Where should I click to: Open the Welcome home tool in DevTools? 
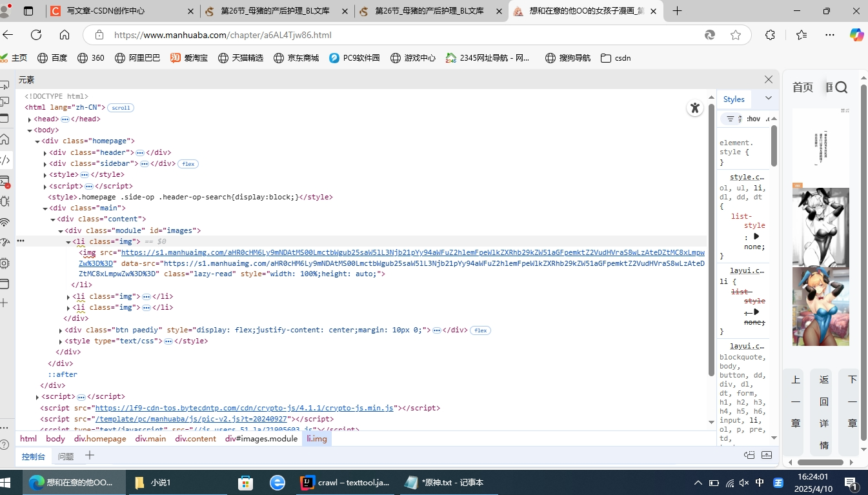4,139
